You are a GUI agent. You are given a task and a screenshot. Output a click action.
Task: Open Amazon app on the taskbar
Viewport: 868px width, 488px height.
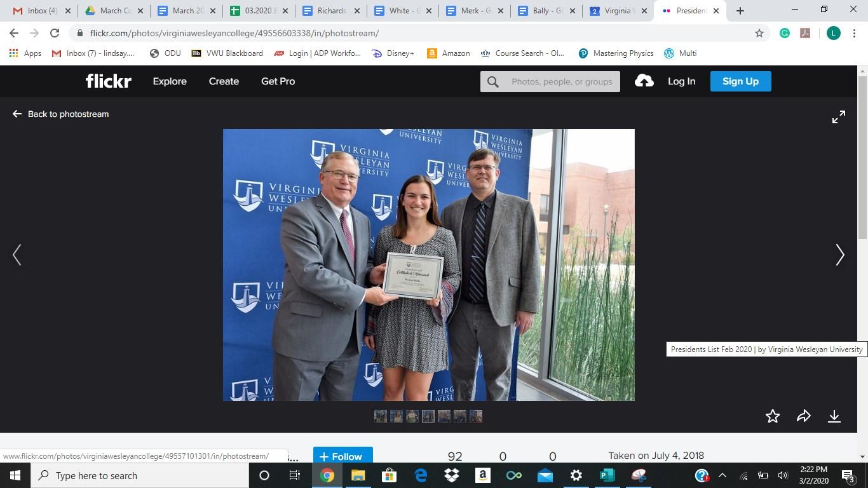482,475
